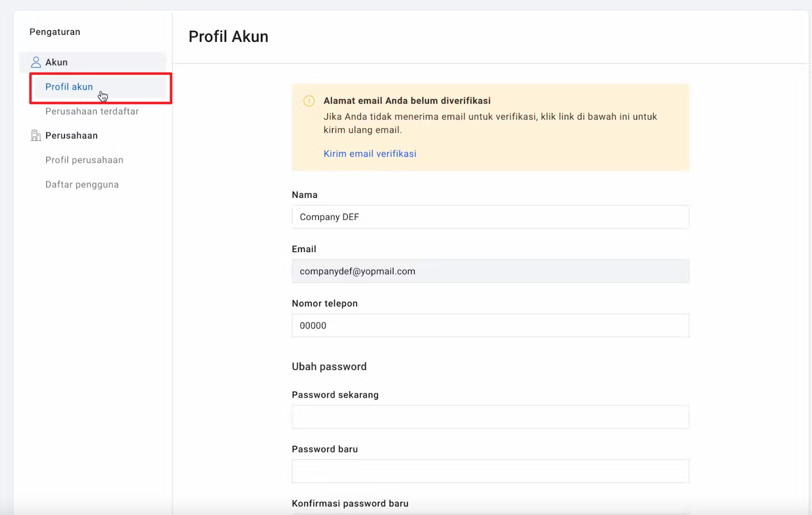Focus the Password sekarang input
This screenshot has height=515, width=812.
[x=490, y=417]
